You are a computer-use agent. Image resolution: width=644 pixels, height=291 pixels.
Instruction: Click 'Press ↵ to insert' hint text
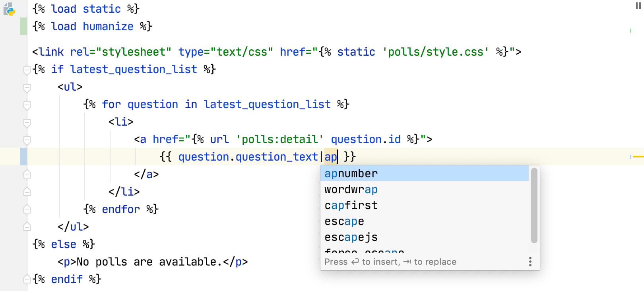(x=361, y=262)
